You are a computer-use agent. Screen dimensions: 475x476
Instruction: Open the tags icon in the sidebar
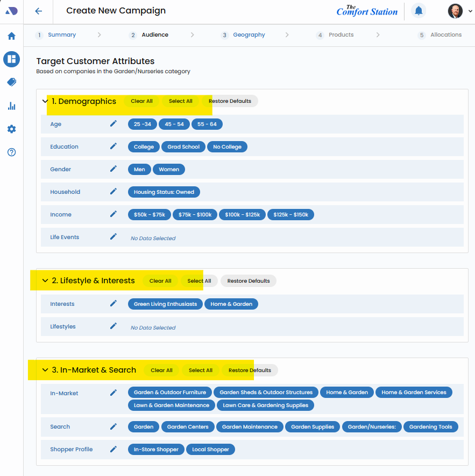tap(11, 82)
